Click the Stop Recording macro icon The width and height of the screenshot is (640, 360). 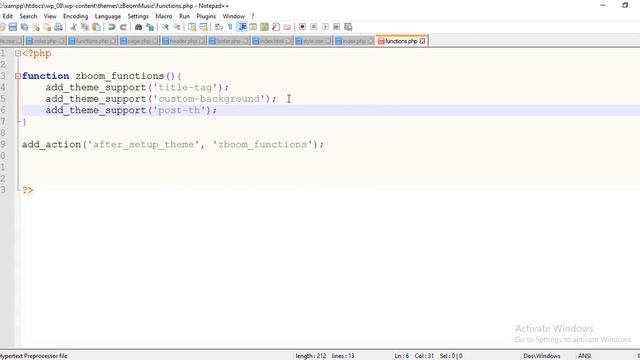click(x=313, y=27)
